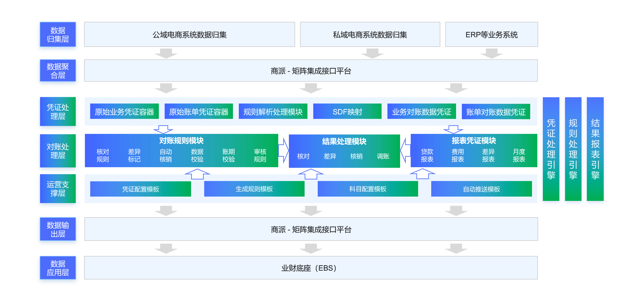Select the 月度报表 item
The width and height of the screenshot is (644, 299).
pos(519,155)
